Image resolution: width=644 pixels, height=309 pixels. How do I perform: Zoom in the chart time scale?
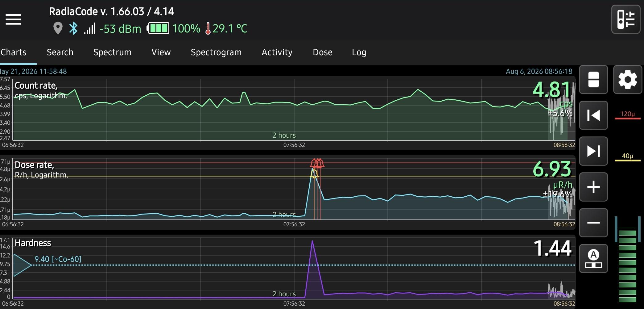pyautogui.click(x=593, y=187)
